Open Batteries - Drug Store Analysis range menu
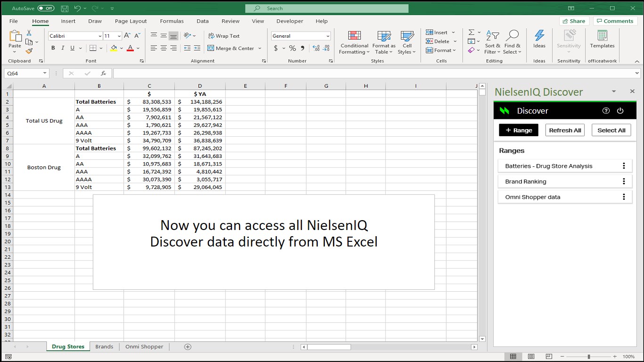Viewport: 644px width, 362px height. [624, 166]
